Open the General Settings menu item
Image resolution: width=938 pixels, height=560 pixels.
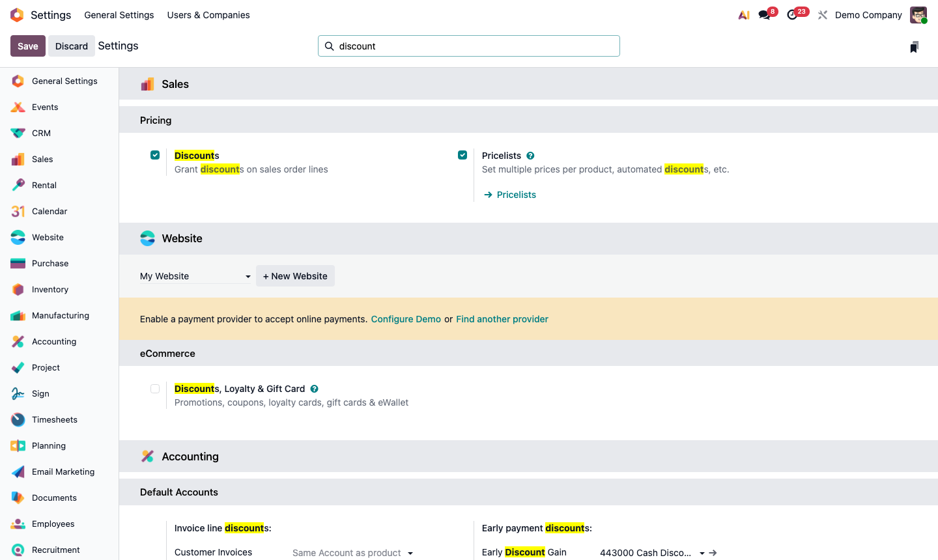tap(119, 14)
